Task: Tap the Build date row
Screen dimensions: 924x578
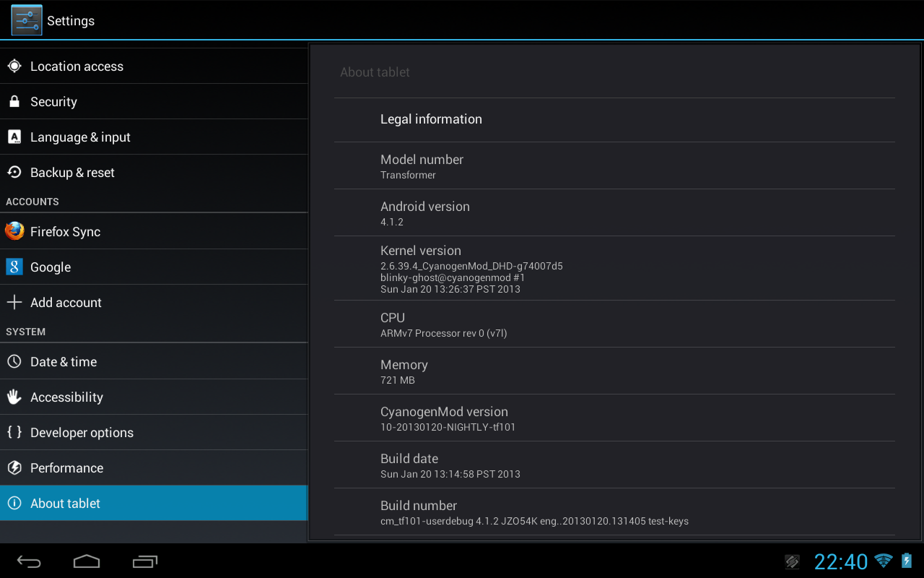Action: 614,465
